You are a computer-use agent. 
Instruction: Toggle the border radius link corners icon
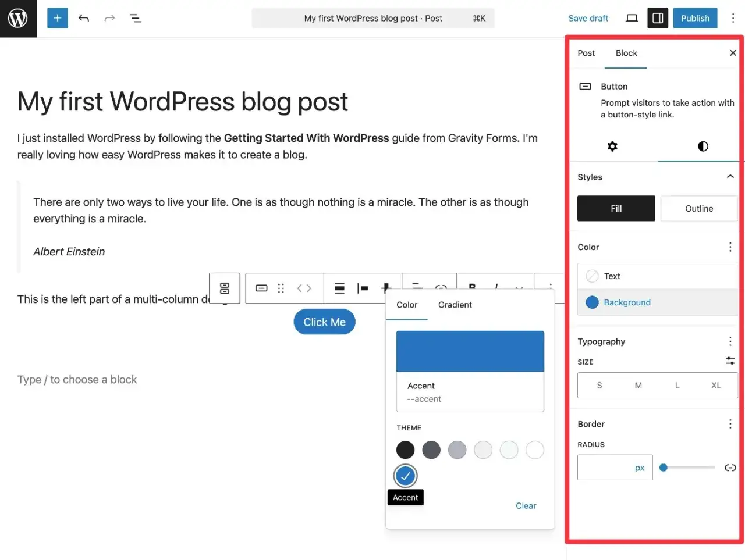pyautogui.click(x=730, y=468)
